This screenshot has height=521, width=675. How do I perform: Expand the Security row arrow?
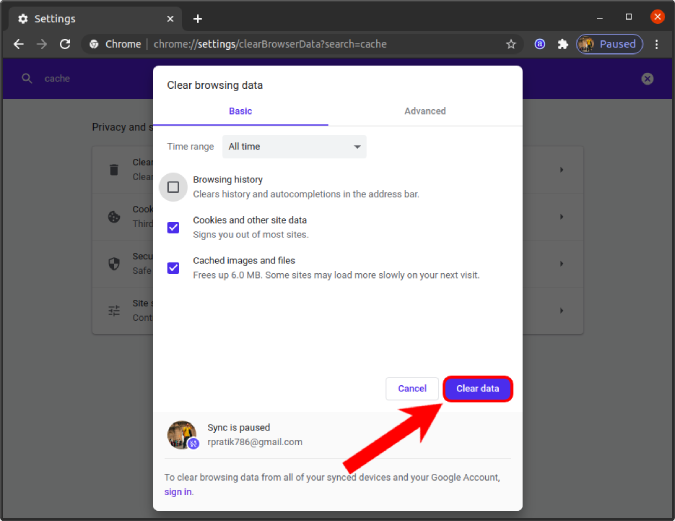(561, 264)
